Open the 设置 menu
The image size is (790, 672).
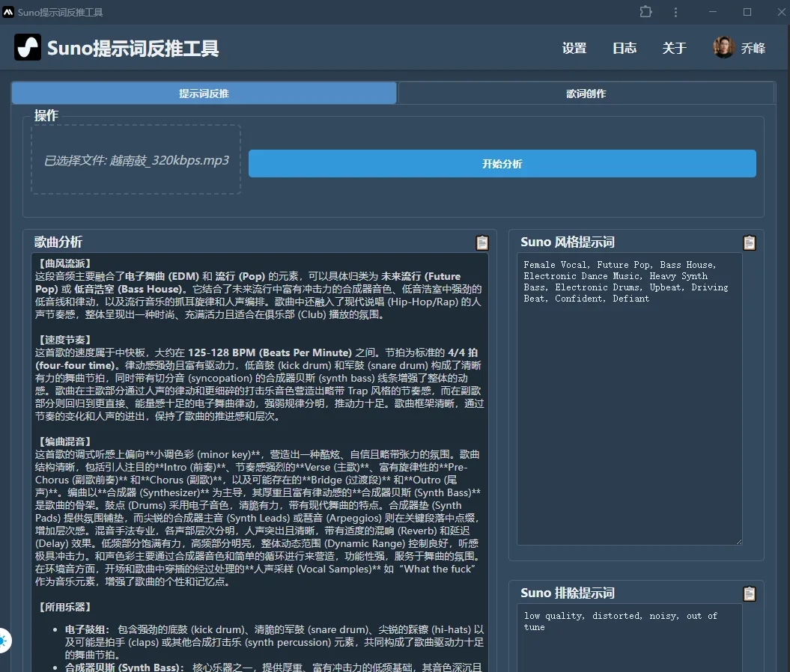(x=574, y=49)
